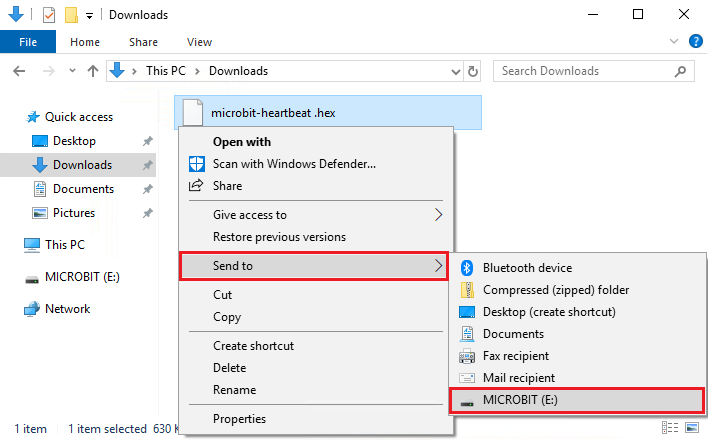The width and height of the screenshot is (708, 440).
Task: Open the File tab
Action: click(28, 42)
